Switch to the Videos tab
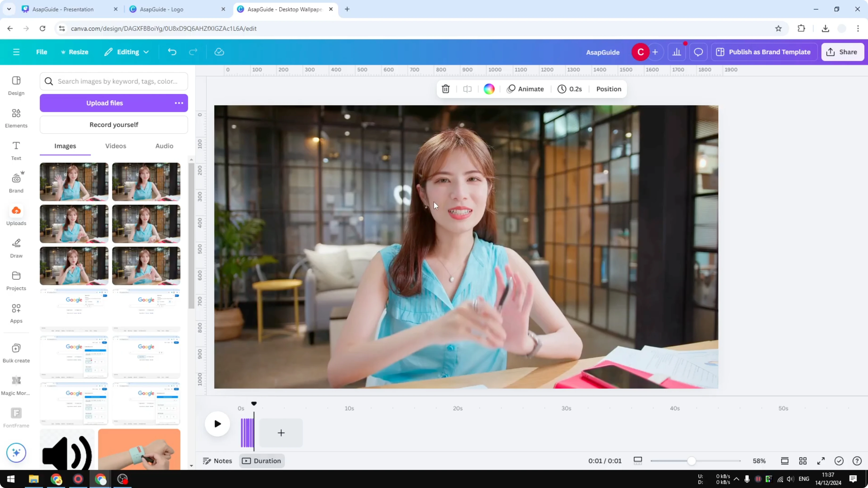The image size is (868, 488). click(116, 146)
